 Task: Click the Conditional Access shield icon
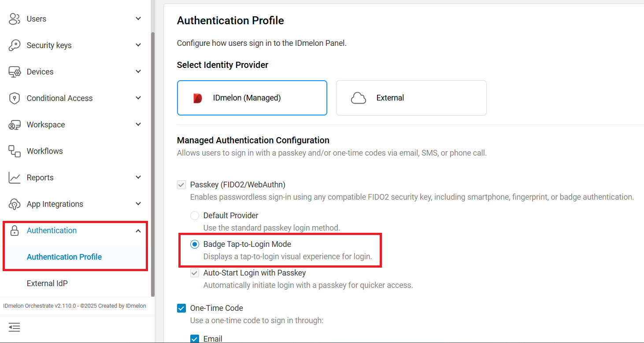coord(13,98)
